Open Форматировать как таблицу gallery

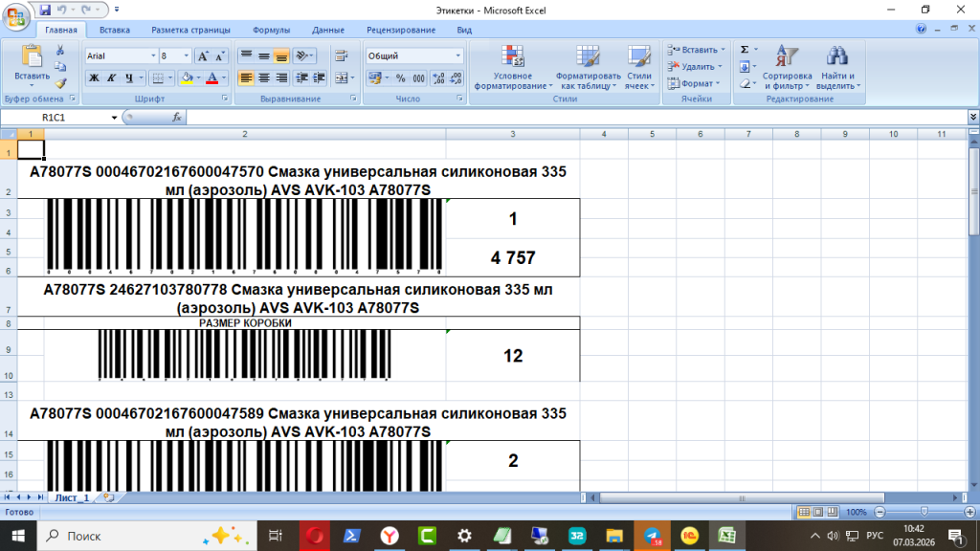click(x=589, y=68)
